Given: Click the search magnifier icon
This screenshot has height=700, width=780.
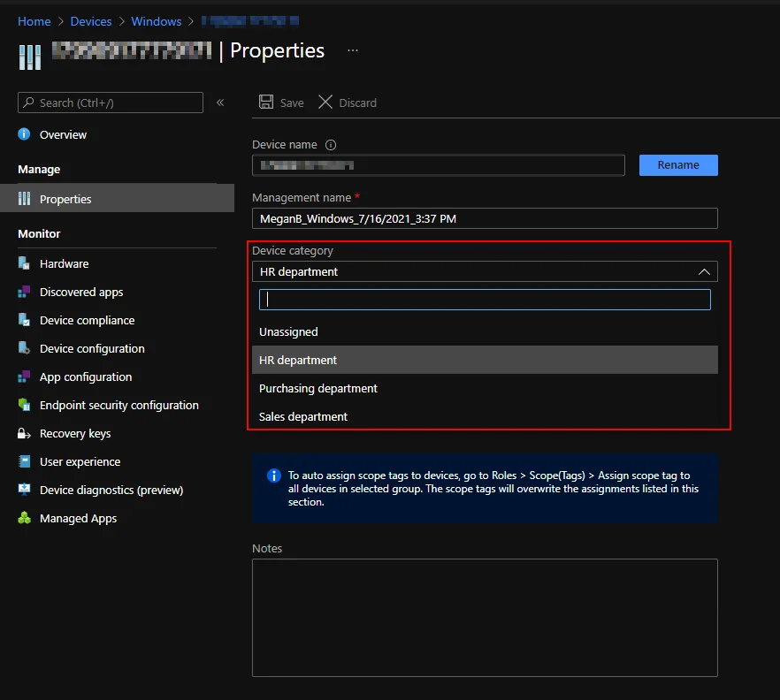Looking at the screenshot, I should pos(29,103).
